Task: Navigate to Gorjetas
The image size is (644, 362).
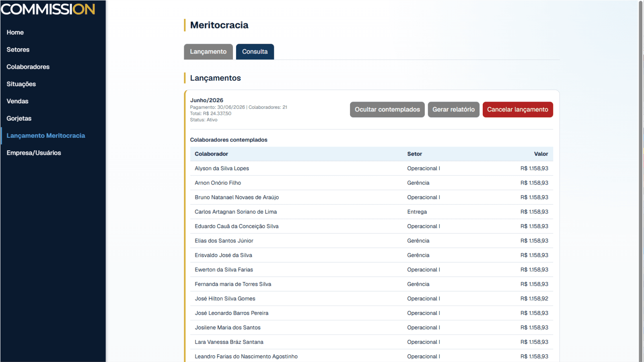Action: tap(19, 119)
